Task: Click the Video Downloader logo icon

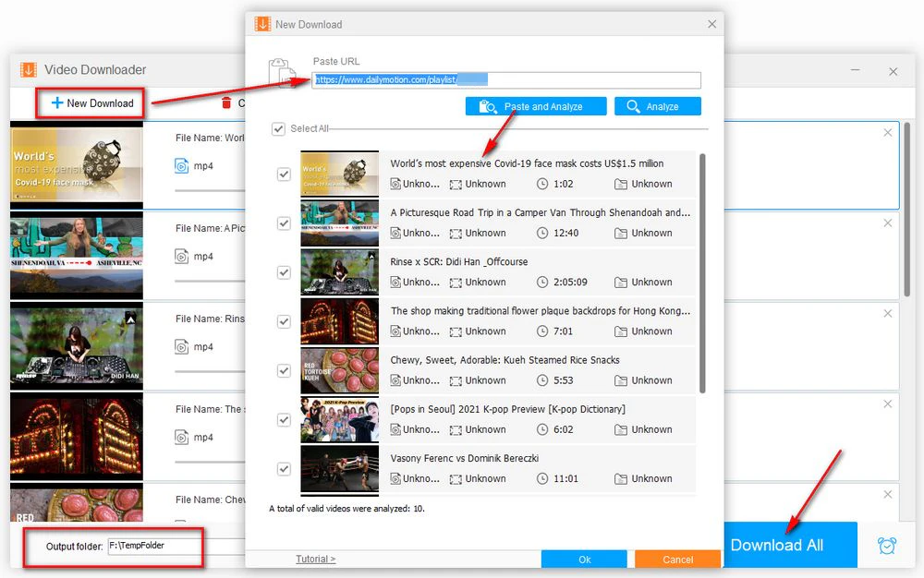Action: pos(28,69)
